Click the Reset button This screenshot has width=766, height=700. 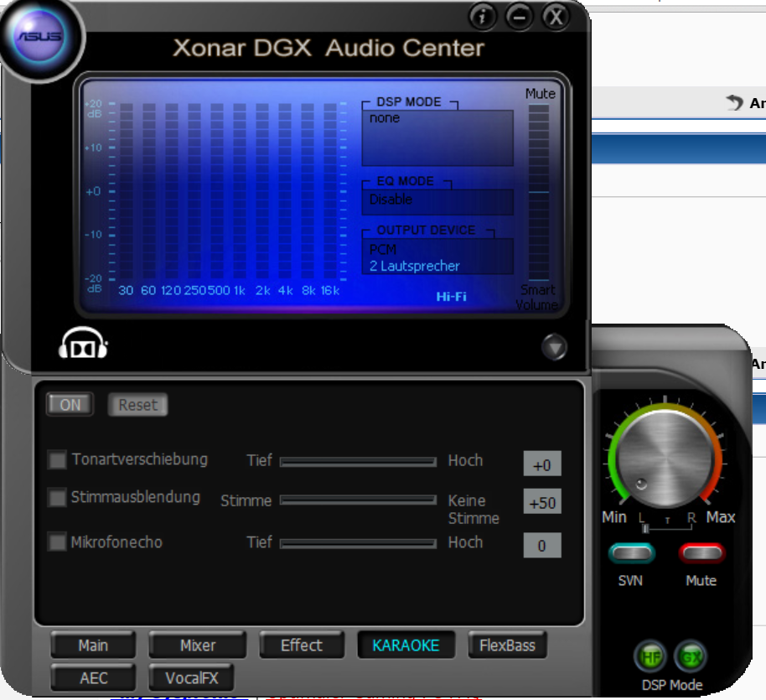137,405
